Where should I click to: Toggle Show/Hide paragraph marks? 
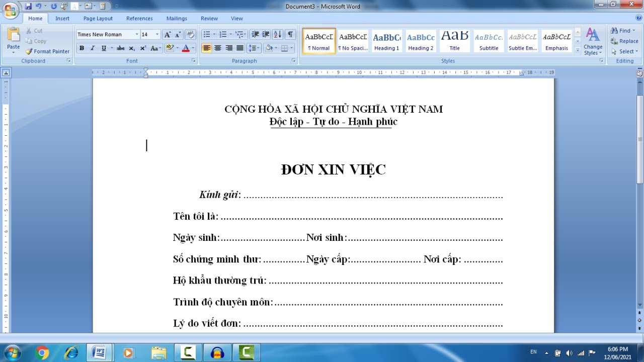[x=290, y=35]
